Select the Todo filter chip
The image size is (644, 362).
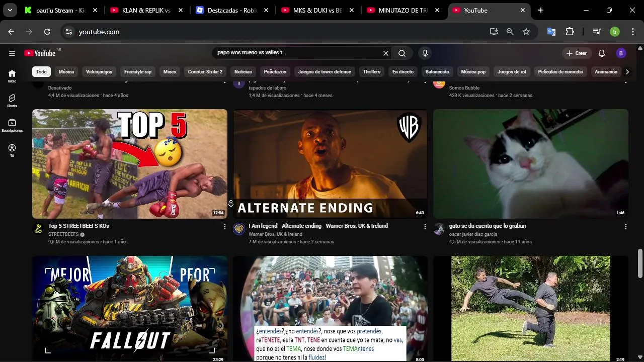[x=41, y=72]
